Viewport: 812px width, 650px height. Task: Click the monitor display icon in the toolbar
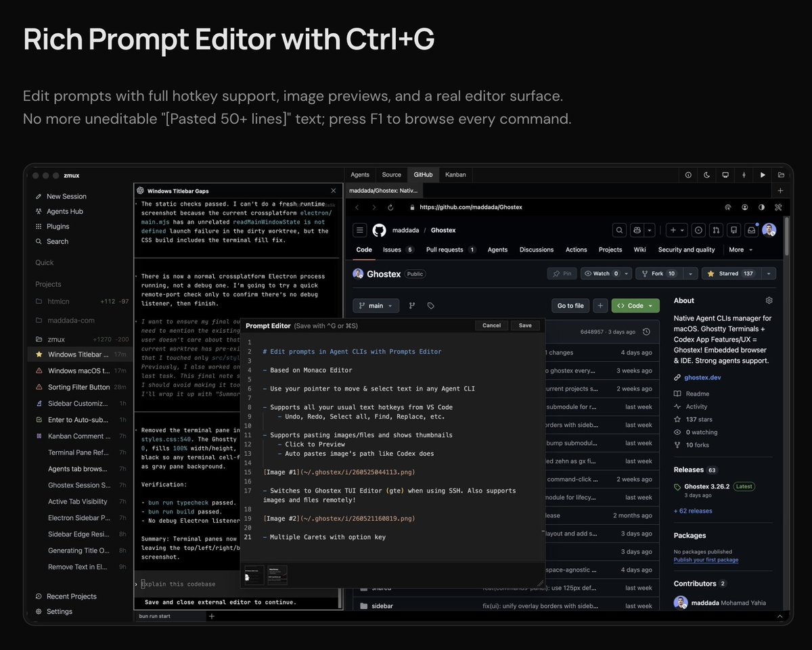[725, 175]
